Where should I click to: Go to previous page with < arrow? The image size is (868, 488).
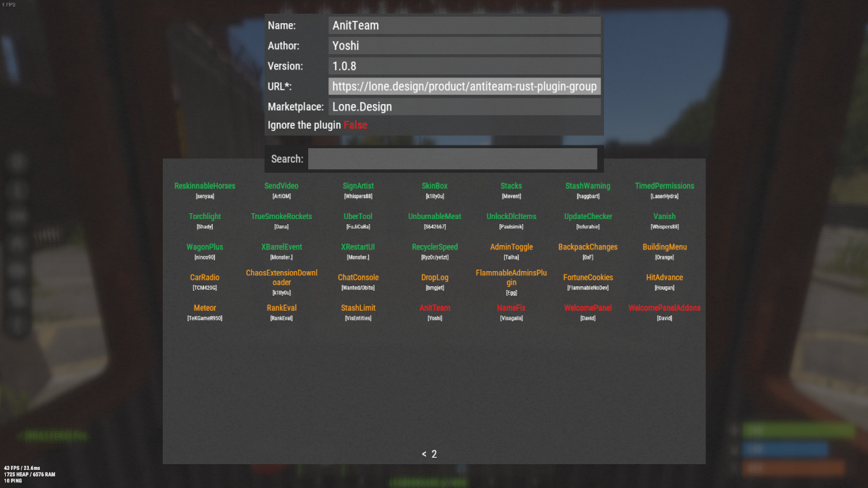[x=424, y=454]
